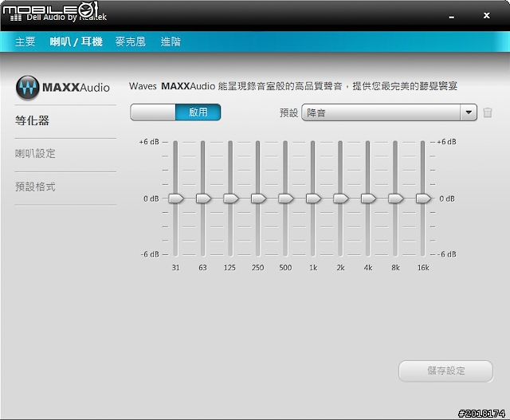This screenshot has width=510, height=420.
Task: Switch to the 喇叭 / 耳機 tab
Action: [x=76, y=41]
